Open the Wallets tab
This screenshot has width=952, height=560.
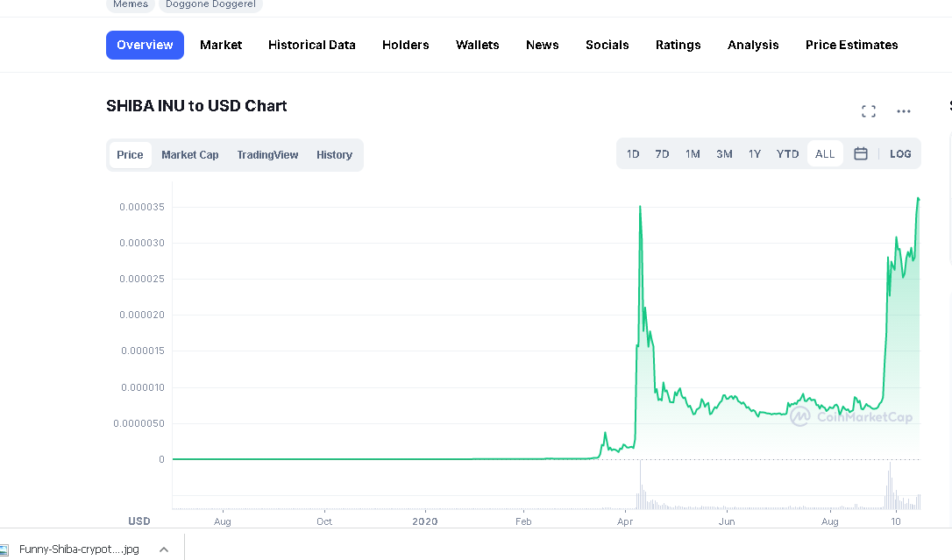tap(477, 45)
